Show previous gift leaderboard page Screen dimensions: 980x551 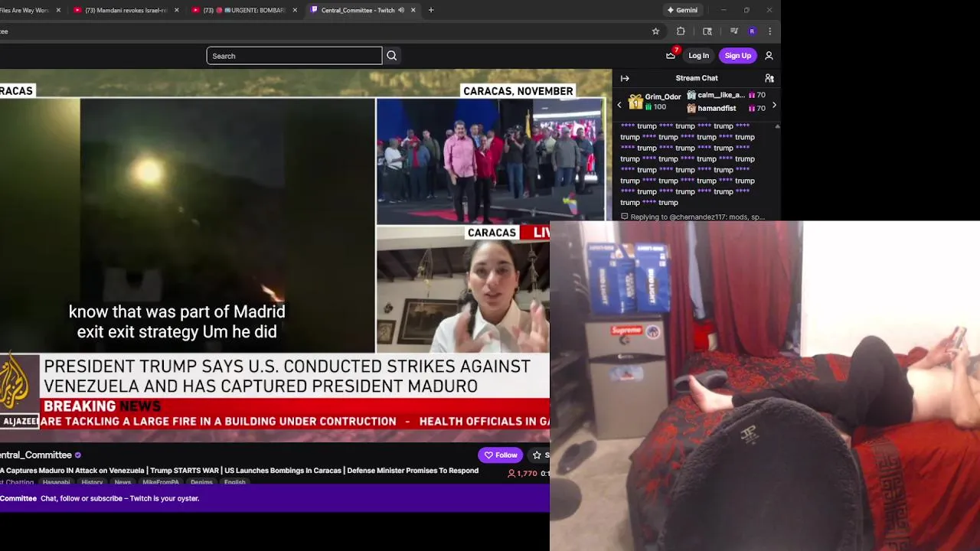click(619, 105)
